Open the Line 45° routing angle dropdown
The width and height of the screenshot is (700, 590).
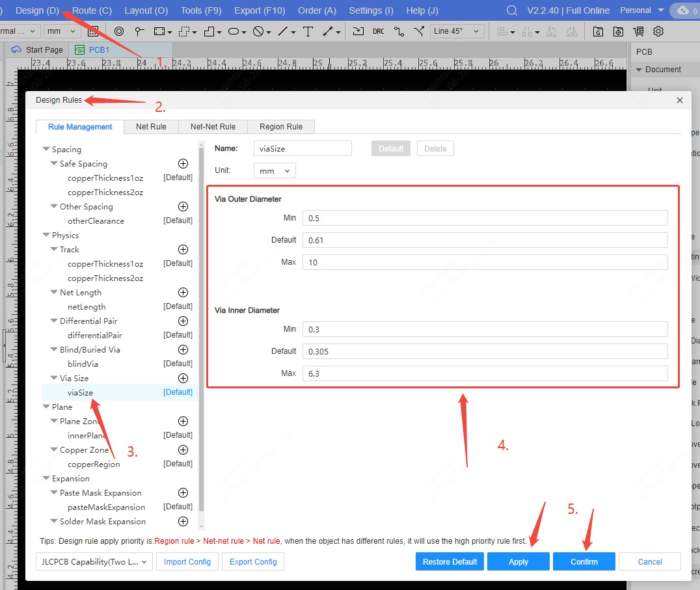click(x=457, y=31)
